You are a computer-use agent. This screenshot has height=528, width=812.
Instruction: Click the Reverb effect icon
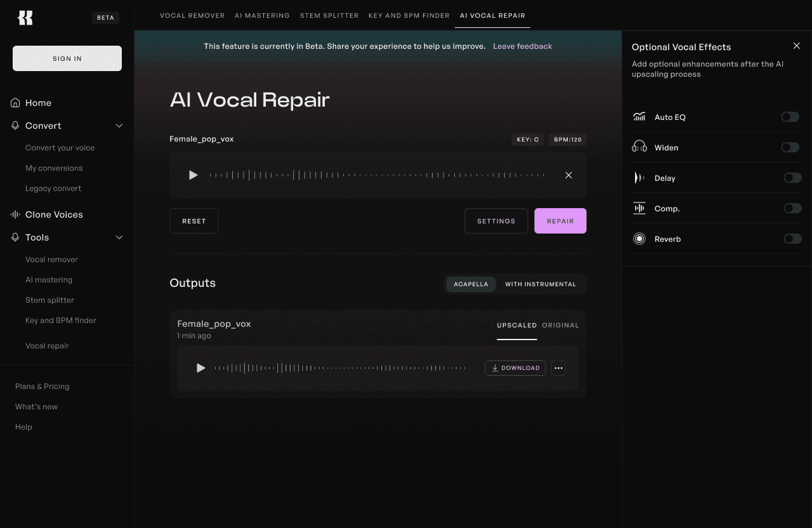(639, 239)
